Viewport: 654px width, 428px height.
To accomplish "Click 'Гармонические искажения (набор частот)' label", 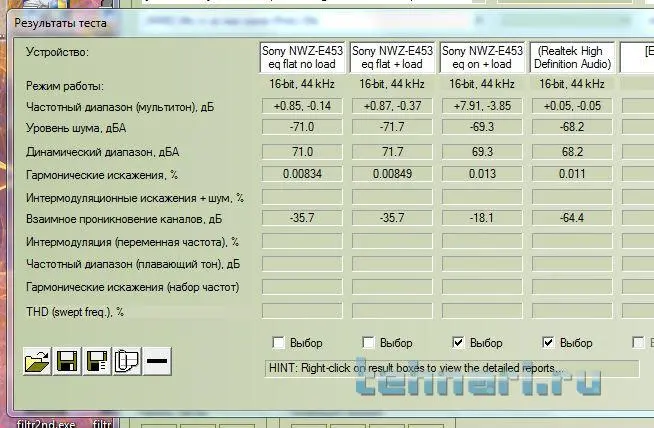I will click(x=133, y=287).
